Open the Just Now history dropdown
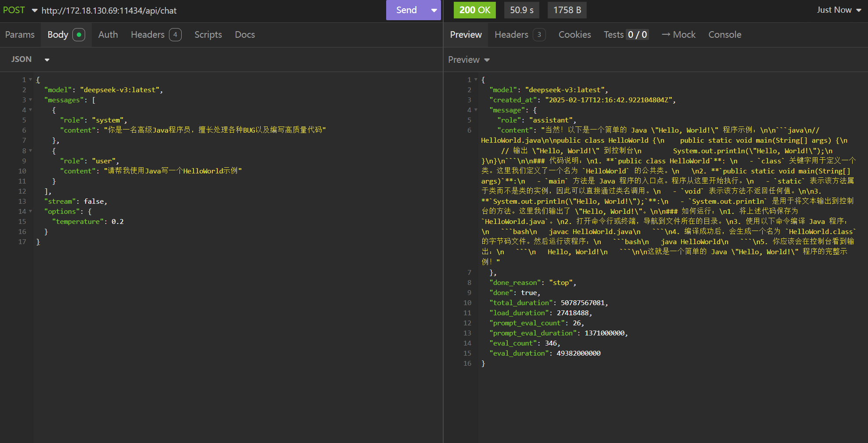This screenshot has height=443, width=868. point(839,10)
